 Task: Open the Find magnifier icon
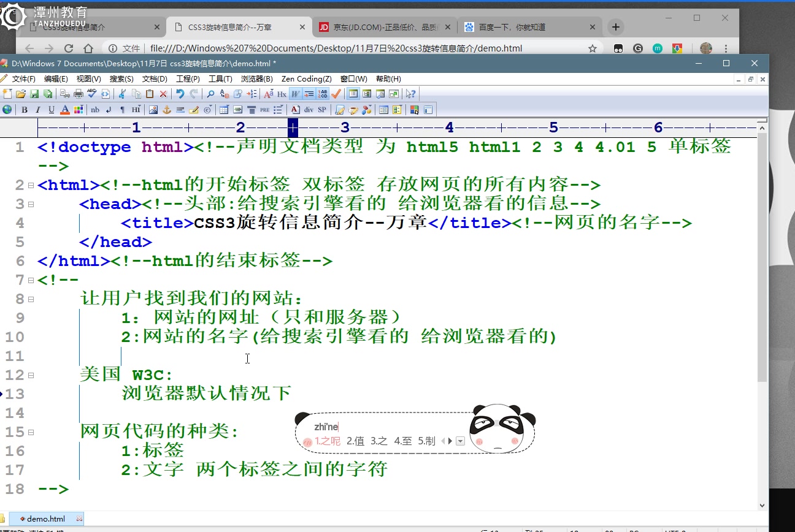pos(211,94)
